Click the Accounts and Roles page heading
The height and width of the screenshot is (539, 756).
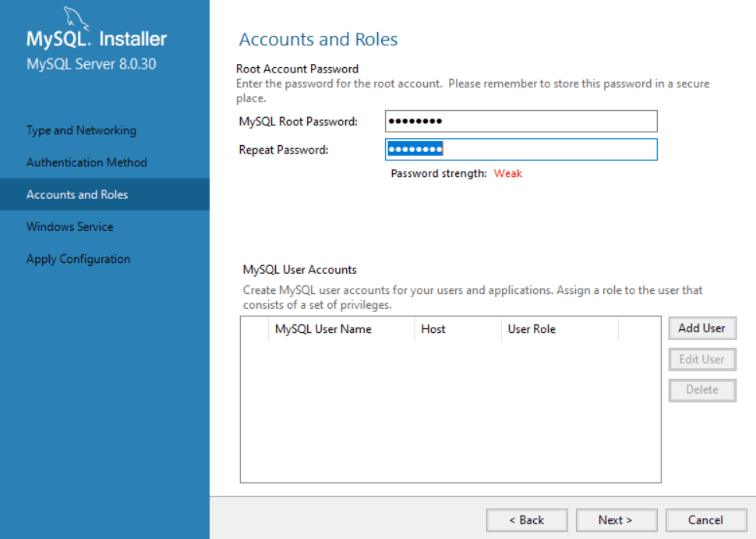pos(318,40)
